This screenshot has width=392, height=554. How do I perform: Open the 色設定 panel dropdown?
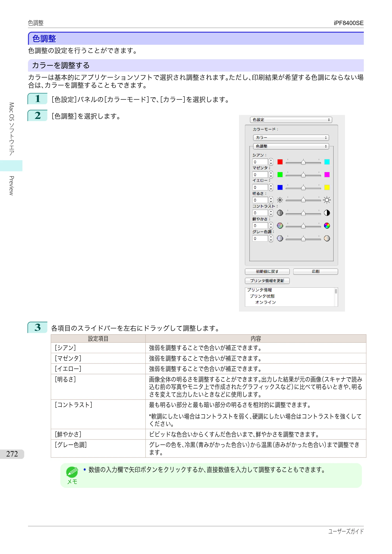[291, 120]
